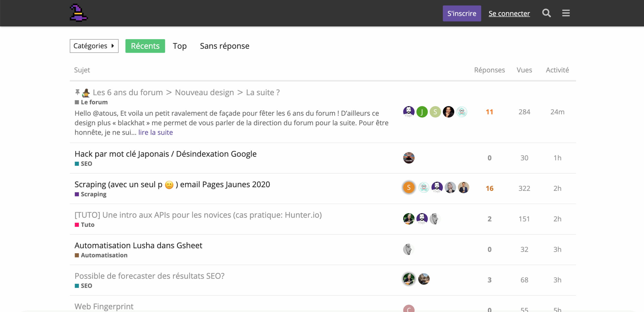644x312 pixels.
Task: Click the first avatar on forecaster SEO topic
Action: click(409, 279)
